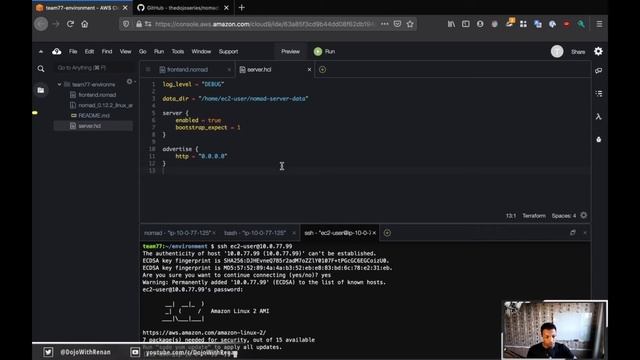Open a new browser tab
Viewport: 640px width, 360px height.
tap(242, 7)
